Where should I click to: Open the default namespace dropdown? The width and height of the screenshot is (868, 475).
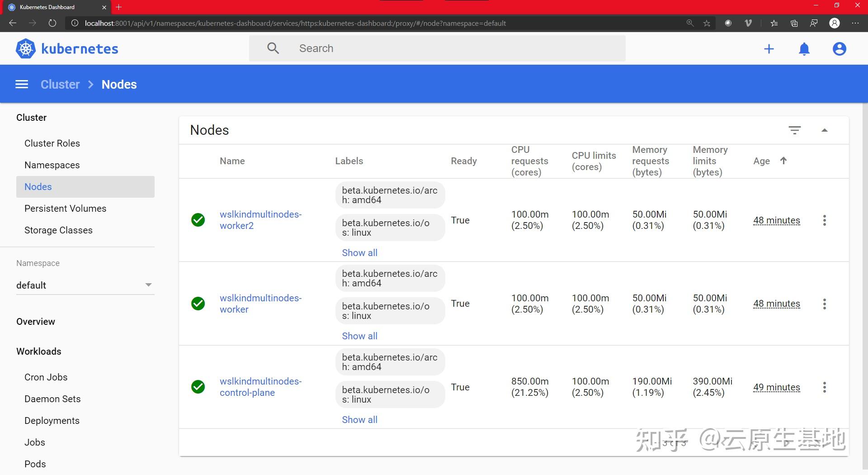85,285
